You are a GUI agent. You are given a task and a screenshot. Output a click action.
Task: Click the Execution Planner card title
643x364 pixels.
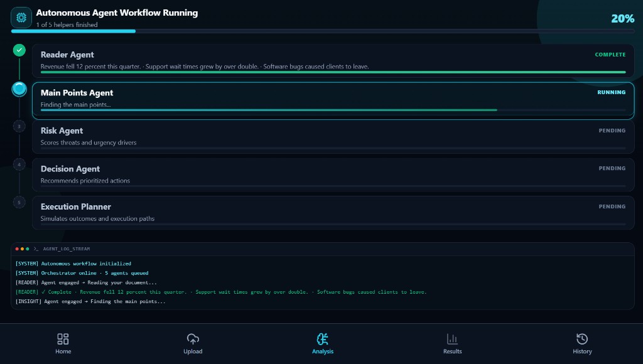click(75, 206)
